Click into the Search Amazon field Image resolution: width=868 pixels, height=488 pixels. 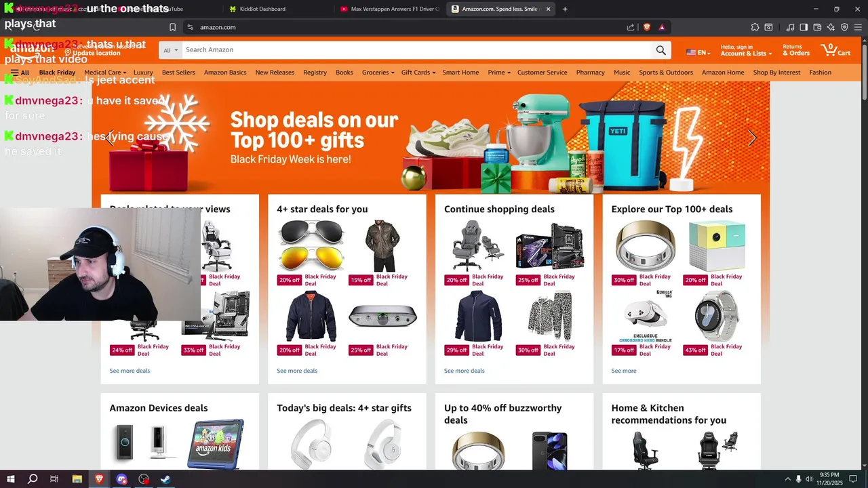point(416,50)
